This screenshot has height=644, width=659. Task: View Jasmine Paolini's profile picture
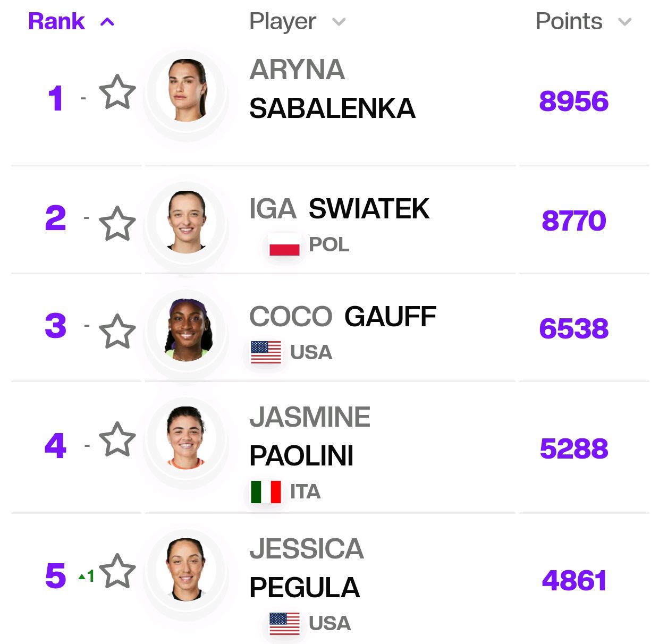(187, 438)
